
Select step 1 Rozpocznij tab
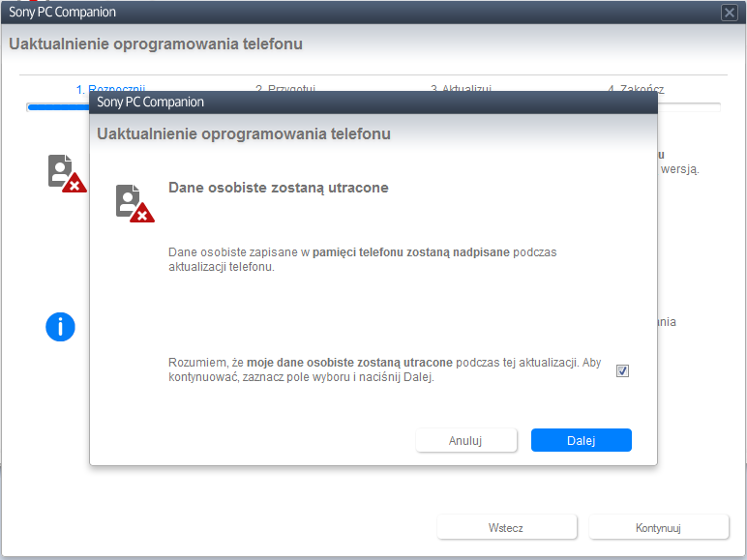[x=110, y=89]
